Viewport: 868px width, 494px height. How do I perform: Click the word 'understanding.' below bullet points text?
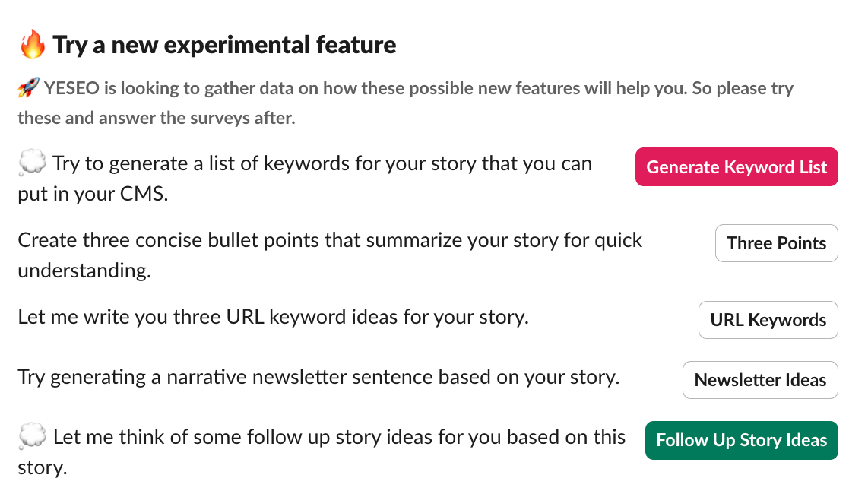(x=84, y=271)
